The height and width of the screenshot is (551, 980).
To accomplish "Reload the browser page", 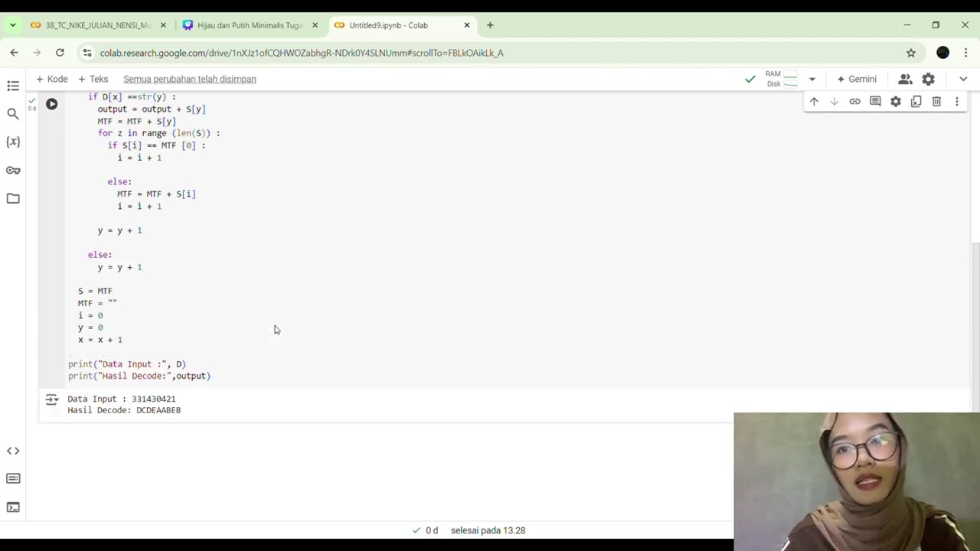I will tap(60, 53).
